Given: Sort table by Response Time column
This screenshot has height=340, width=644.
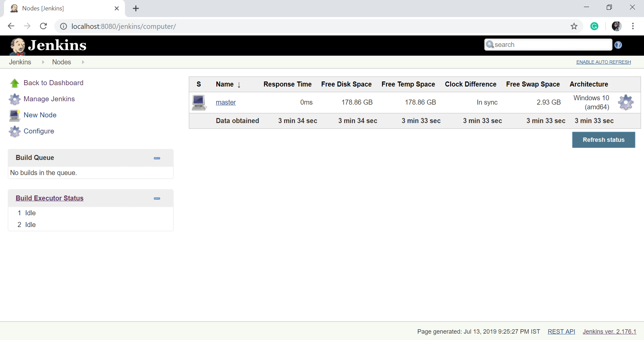Looking at the screenshot, I should click(287, 84).
